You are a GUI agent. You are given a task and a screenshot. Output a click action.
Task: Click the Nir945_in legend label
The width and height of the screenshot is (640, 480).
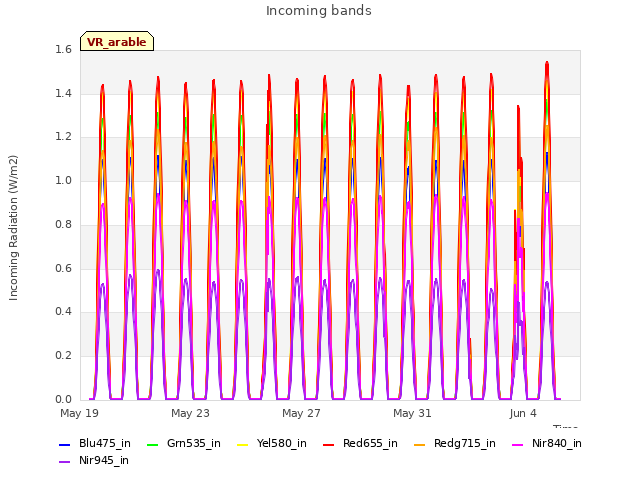[x=104, y=460]
